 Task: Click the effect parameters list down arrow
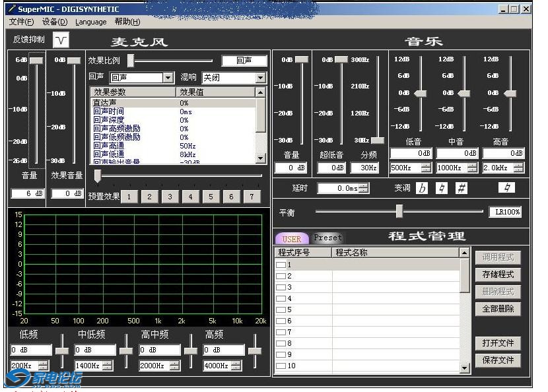[x=260, y=158]
